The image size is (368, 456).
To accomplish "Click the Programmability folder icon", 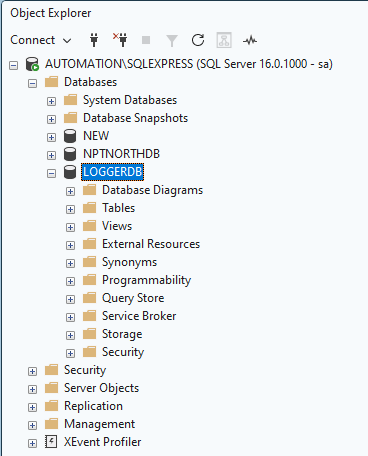I will 89,280.
